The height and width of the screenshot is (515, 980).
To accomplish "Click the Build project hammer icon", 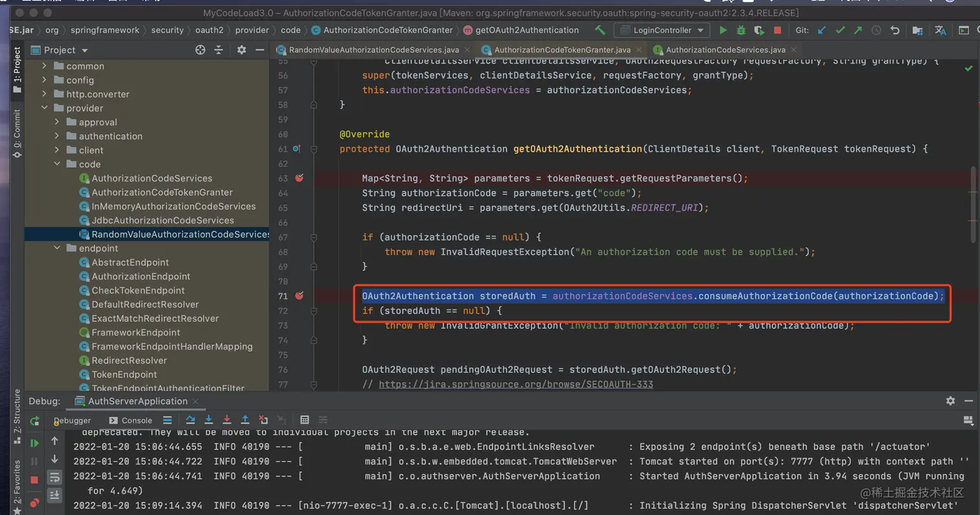I will click(600, 30).
